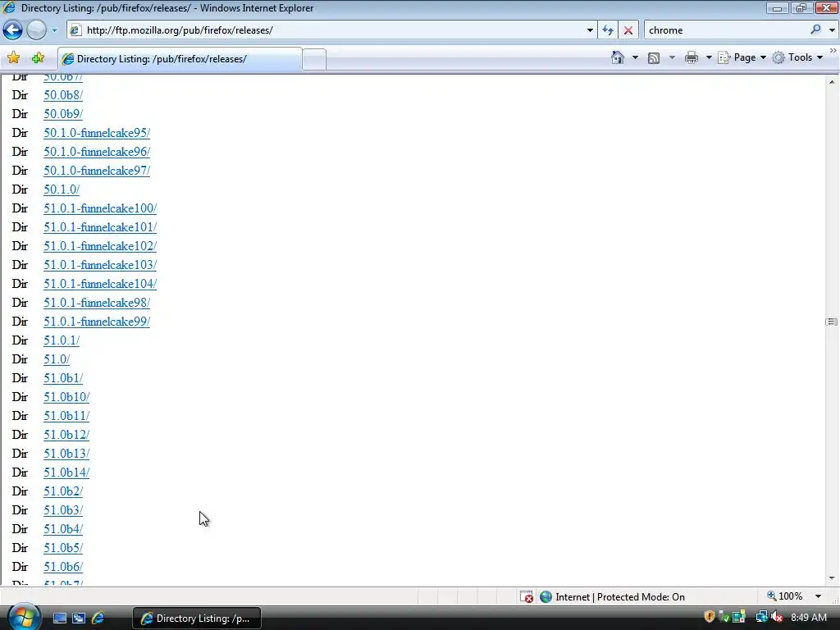This screenshot has width=840, height=630.
Task: Click the blocked content status bar icon
Action: click(527, 597)
